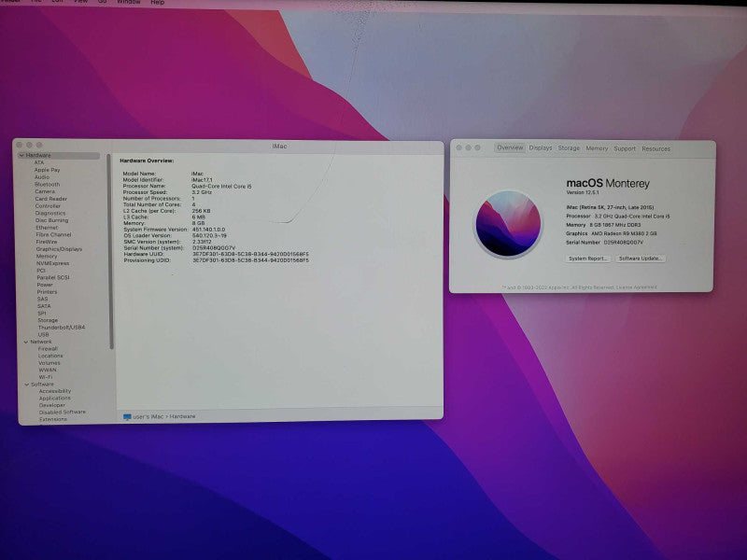Select Developer under Software

(52, 405)
